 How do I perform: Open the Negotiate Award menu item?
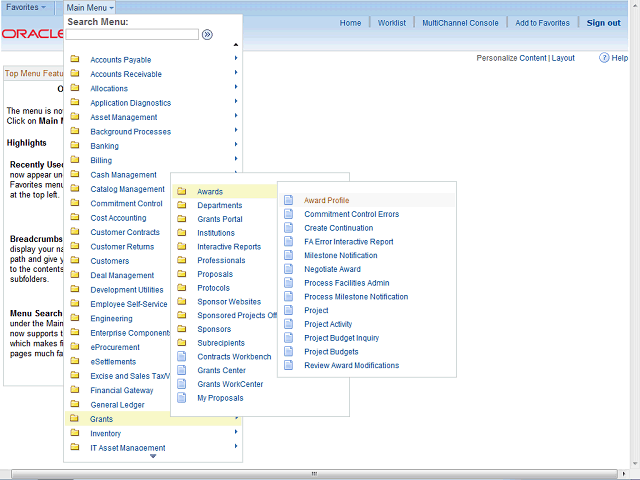coord(332,269)
